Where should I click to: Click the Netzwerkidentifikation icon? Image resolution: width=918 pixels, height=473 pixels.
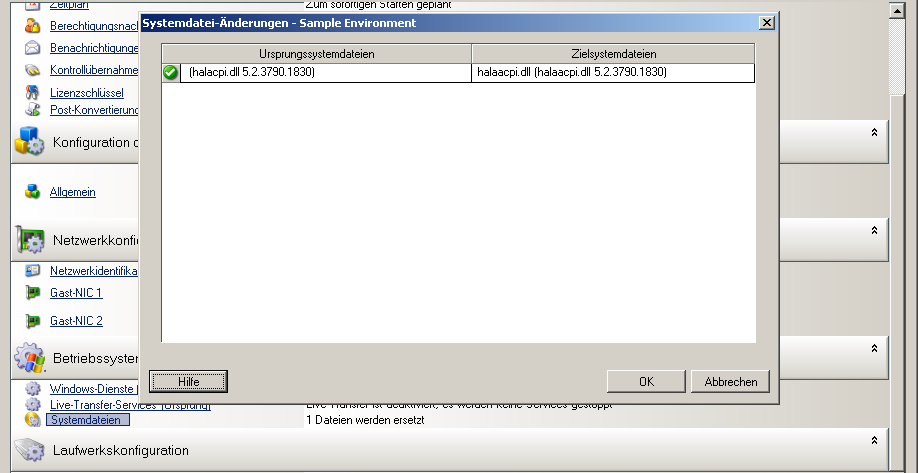coord(32,271)
